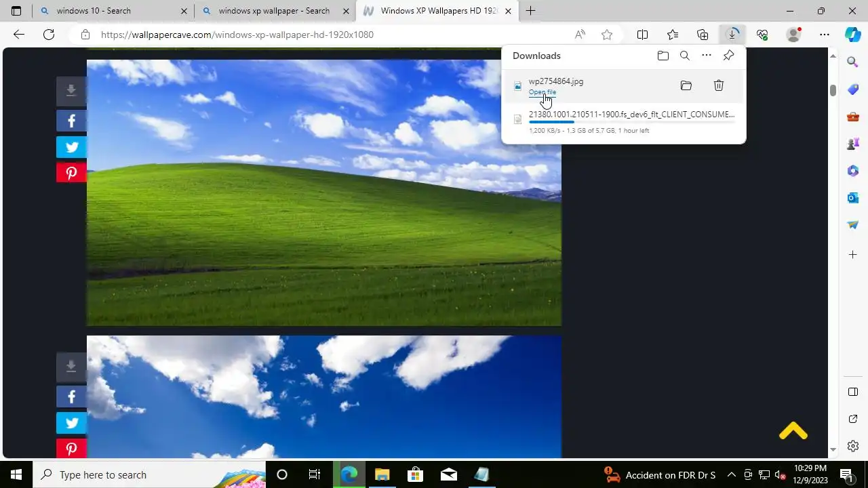Open link in new window sidebar icon

point(853,420)
